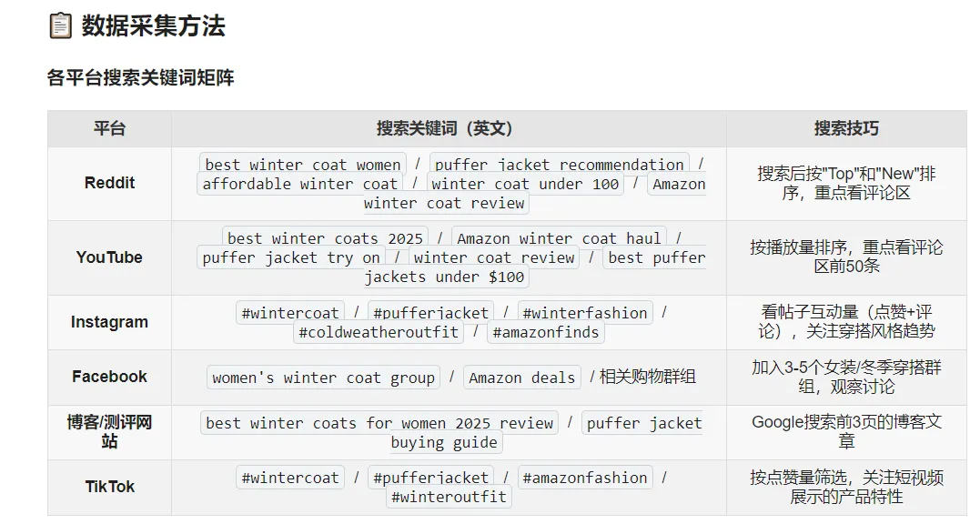Click the #winteroutfit hashtag tag
The image size is (980, 524).
pyautogui.click(x=449, y=497)
